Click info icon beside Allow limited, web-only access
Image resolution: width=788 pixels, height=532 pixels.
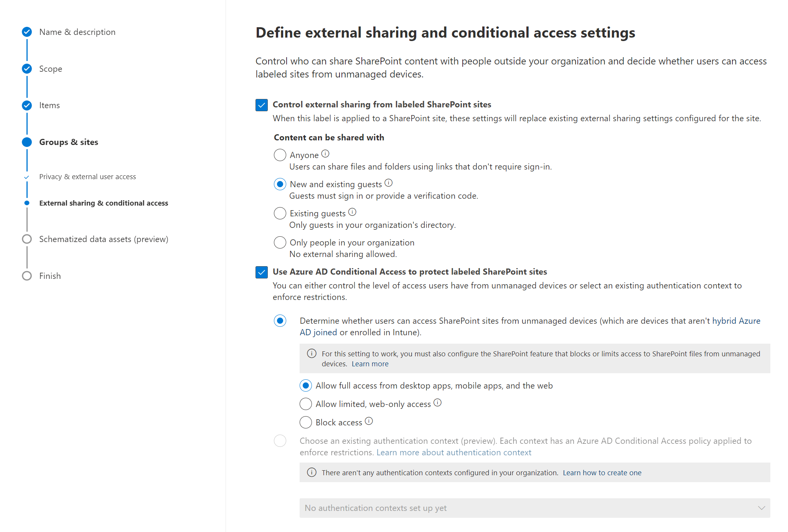437,403
